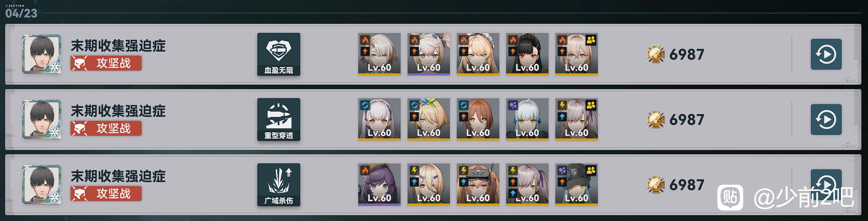Open the second row player avatar
This screenshot has width=868, height=221.
pyautogui.click(x=42, y=119)
